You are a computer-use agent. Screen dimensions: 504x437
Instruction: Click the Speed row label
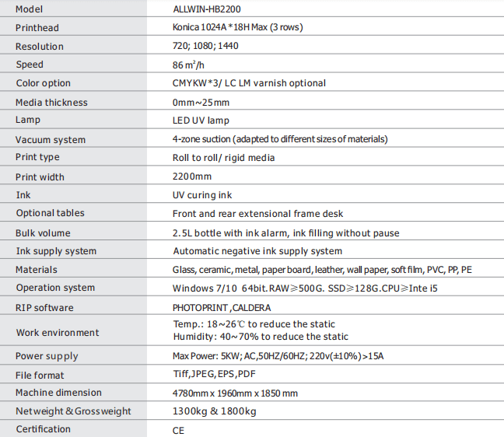tap(30, 65)
